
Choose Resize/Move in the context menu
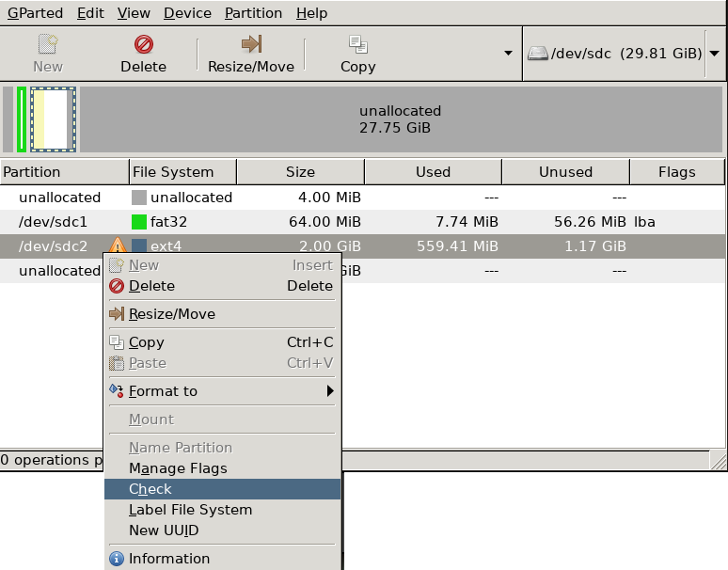[x=222, y=314]
